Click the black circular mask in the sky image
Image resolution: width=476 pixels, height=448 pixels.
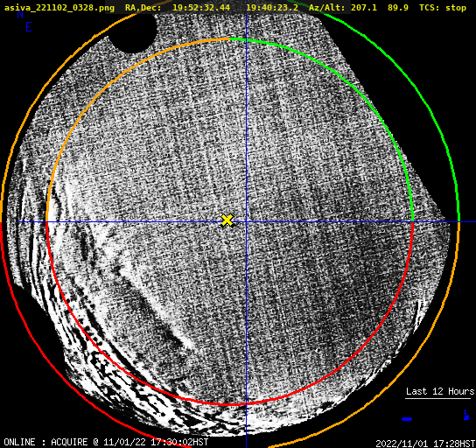pos(134,31)
